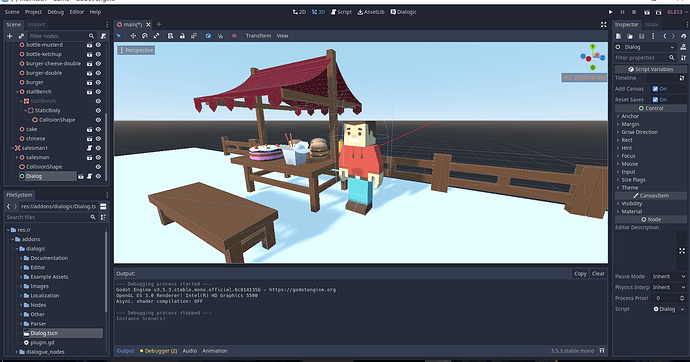690x362 pixels.
Task: Toggle use snap icon in viewport toolbar
Action: point(220,36)
